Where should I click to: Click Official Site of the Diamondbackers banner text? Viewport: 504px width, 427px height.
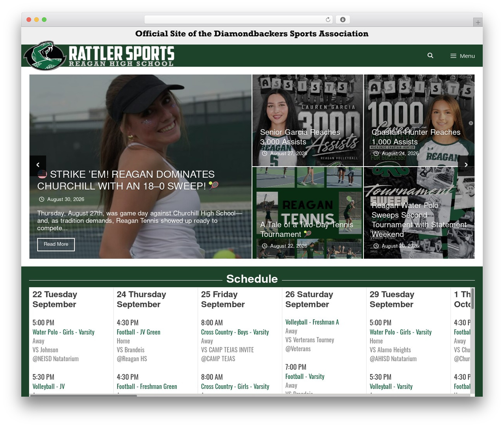(x=252, y=34)
